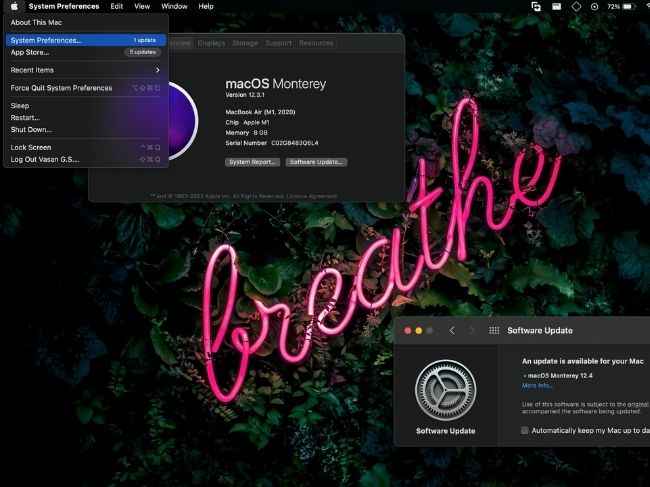Click the System Report button
The image size is (650, 487).
[x=252, y=162]
